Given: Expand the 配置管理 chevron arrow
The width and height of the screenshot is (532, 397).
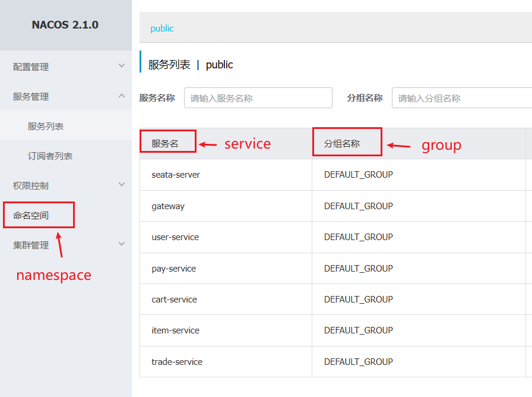Looking at the screenshot, I should [122, 66].
